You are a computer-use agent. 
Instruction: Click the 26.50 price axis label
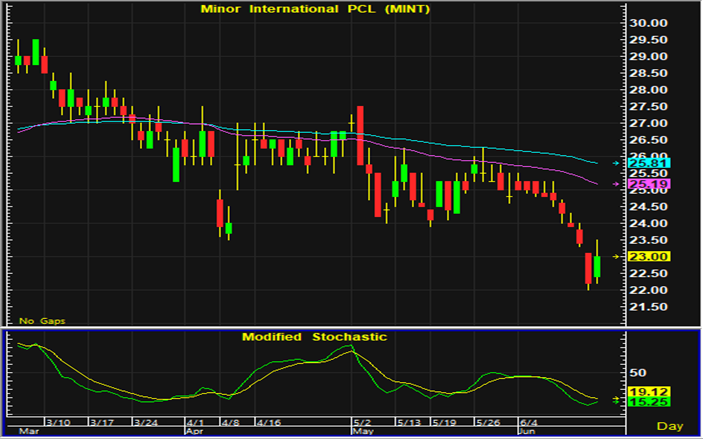pyautogui.click(x=648, y=140)
